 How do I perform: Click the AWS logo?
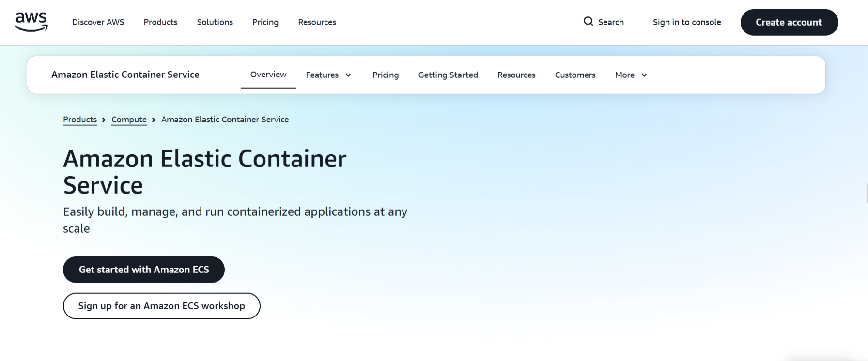pyautogui.click(x=31, y=22)
